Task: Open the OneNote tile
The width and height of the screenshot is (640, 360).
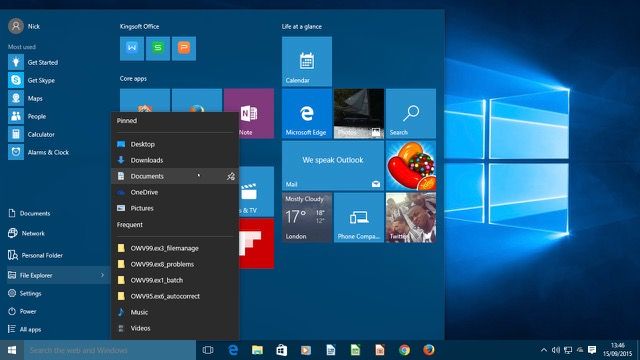Action: [256, 113]
